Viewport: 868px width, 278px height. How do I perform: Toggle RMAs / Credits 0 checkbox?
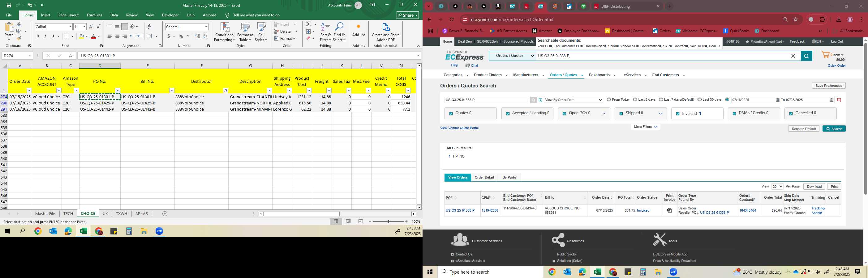pyautogui.click(x=734, y=114)
